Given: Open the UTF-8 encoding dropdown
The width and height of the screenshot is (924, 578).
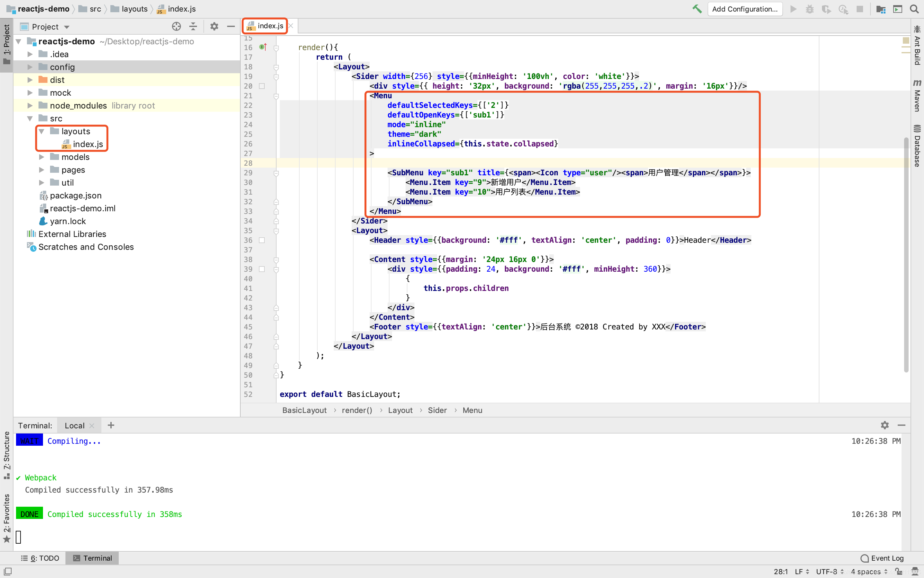Looking at the screenshot, I should [x=830, y=572].
